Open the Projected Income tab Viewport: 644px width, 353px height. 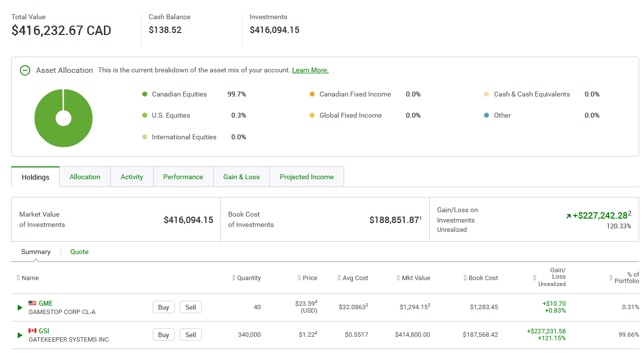[307, 177]
